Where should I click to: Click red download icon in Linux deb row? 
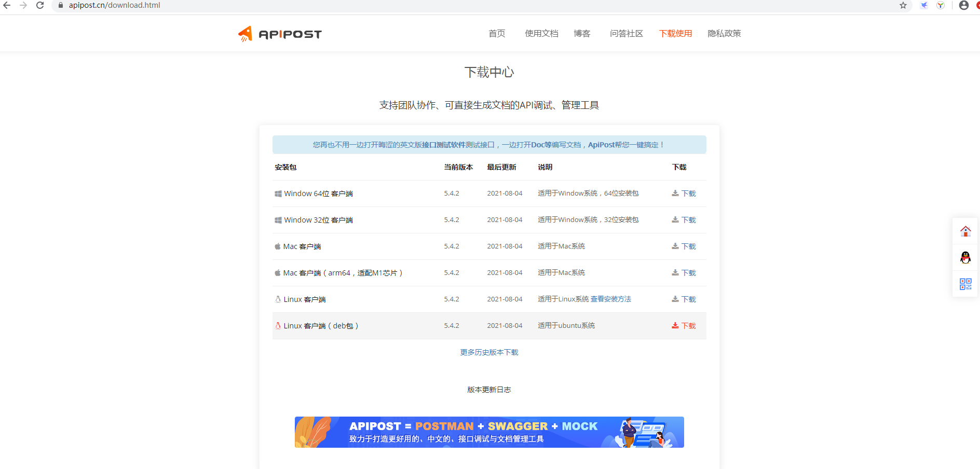[675, 325]
